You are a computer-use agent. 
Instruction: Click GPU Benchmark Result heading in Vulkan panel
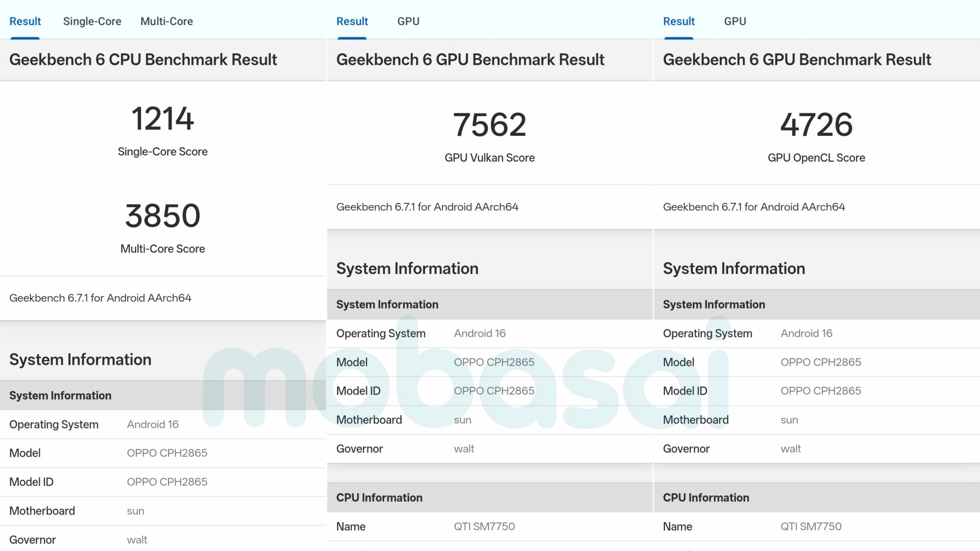[x=470, y=59]
